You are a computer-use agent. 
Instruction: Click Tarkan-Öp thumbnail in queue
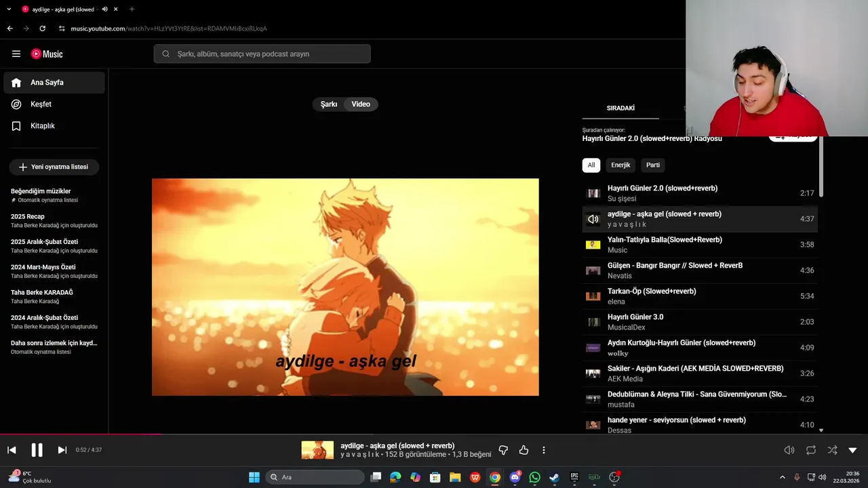[x=593, y=296]
